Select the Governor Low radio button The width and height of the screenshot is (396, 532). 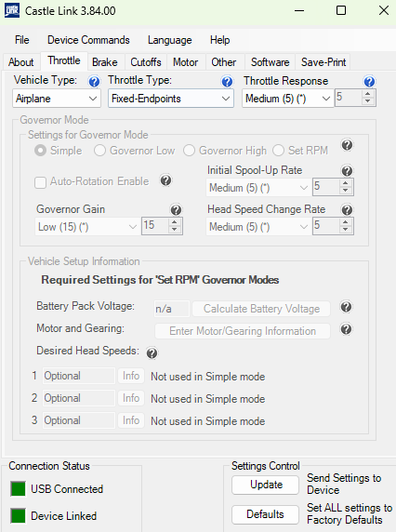[99, 151]
